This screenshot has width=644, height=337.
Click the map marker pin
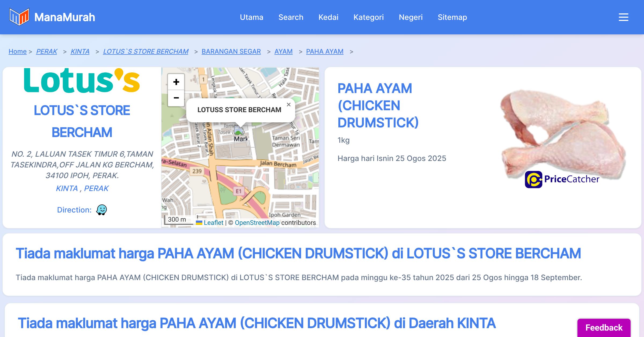click(x=239, y=131)
